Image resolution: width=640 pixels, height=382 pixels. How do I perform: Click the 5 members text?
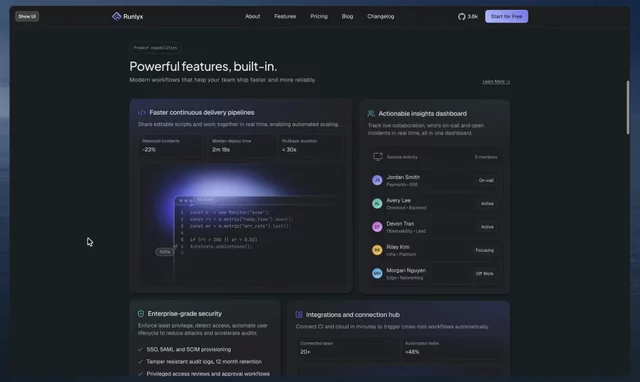point(486,157)
